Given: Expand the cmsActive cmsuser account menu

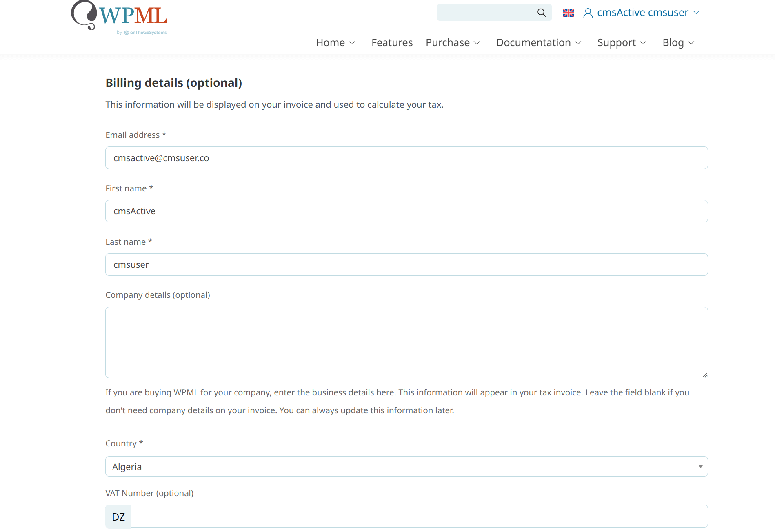Looking at the screenshot, I should pos(696,13).
